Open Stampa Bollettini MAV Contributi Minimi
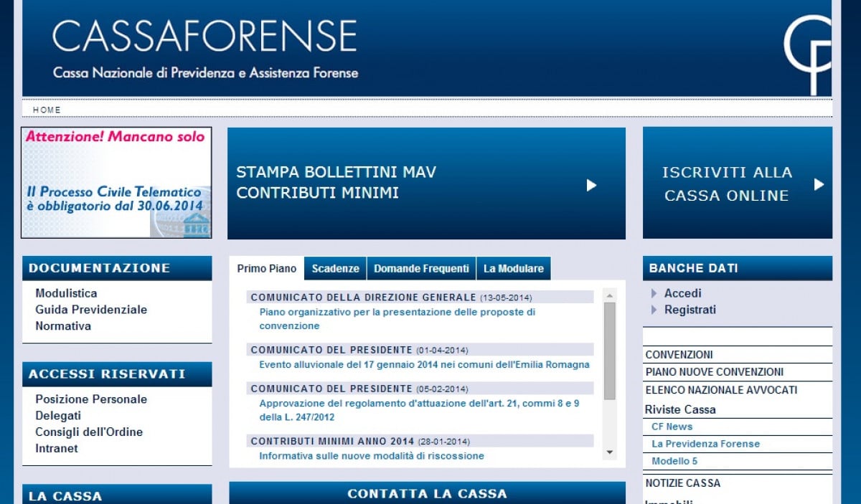Screen dimensions: 861x504 (426, 184)
